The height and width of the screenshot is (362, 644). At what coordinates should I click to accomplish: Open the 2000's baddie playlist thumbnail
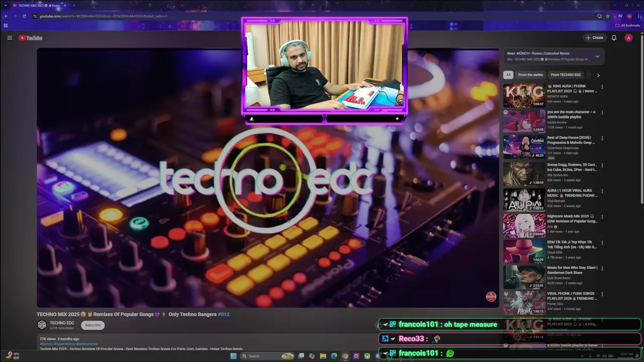point(524,121)
